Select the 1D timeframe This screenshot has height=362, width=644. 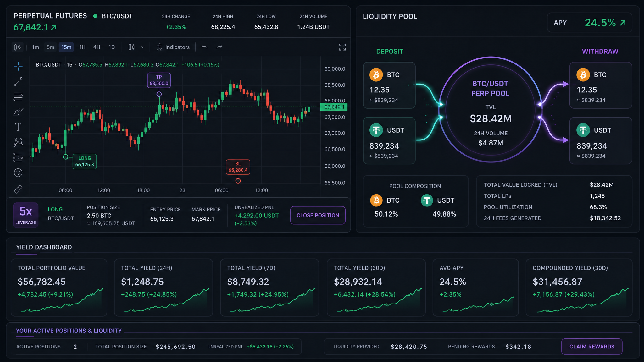(x=112, y=47)
